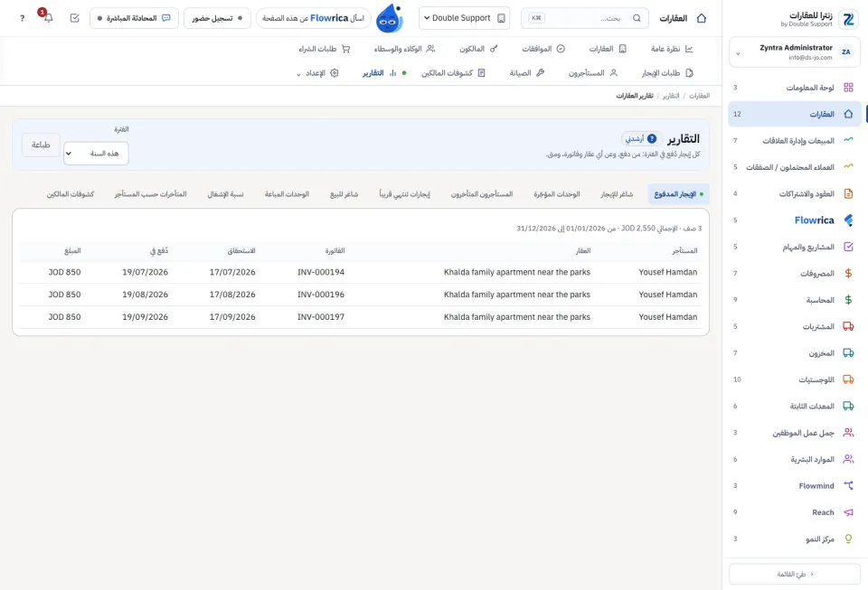This screenshot has width=868, height=590.
Task: Expand the Zyntra Administrator account menu
Action: pos(795,52)
